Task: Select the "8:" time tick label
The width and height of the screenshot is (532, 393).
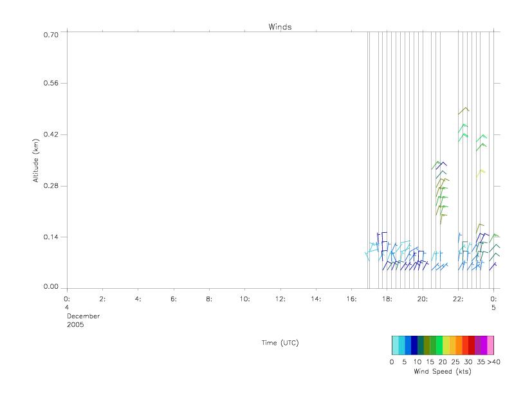Action: pyautogui.click(x=209, y=299)
